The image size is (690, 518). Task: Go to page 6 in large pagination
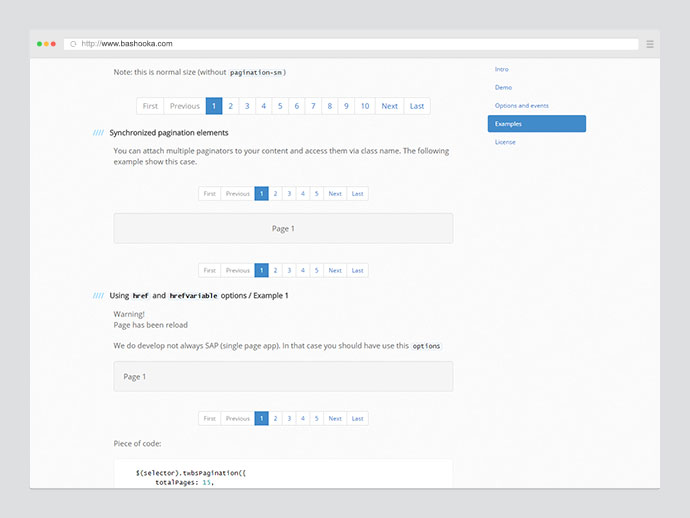297,106
